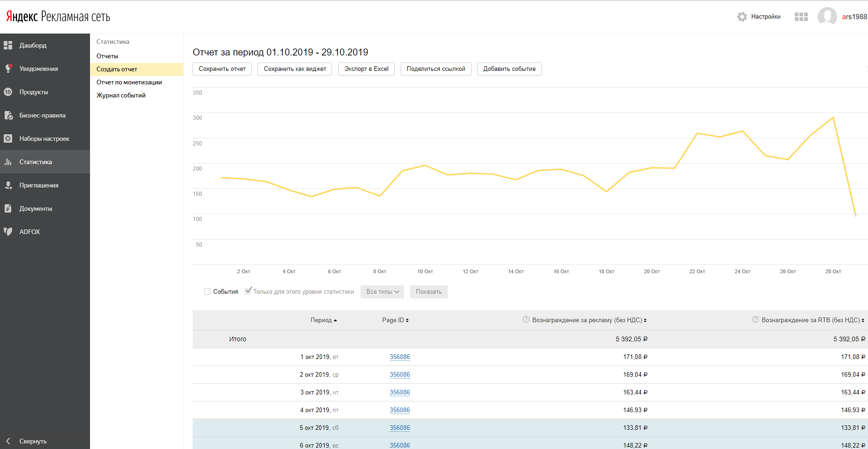Image resolution: width=868 pixels, height=449 pixels.
Task: Click the 'Экспорт в Excel' button
Action: point(366,69)
